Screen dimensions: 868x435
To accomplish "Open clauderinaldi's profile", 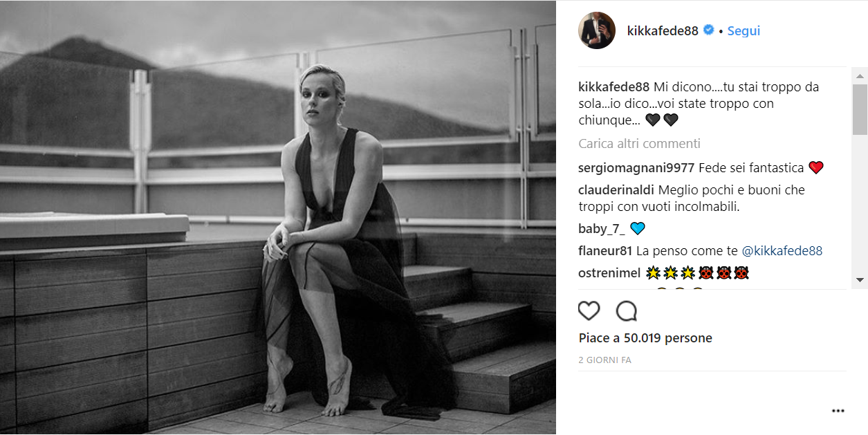I will tap(616, 189).
